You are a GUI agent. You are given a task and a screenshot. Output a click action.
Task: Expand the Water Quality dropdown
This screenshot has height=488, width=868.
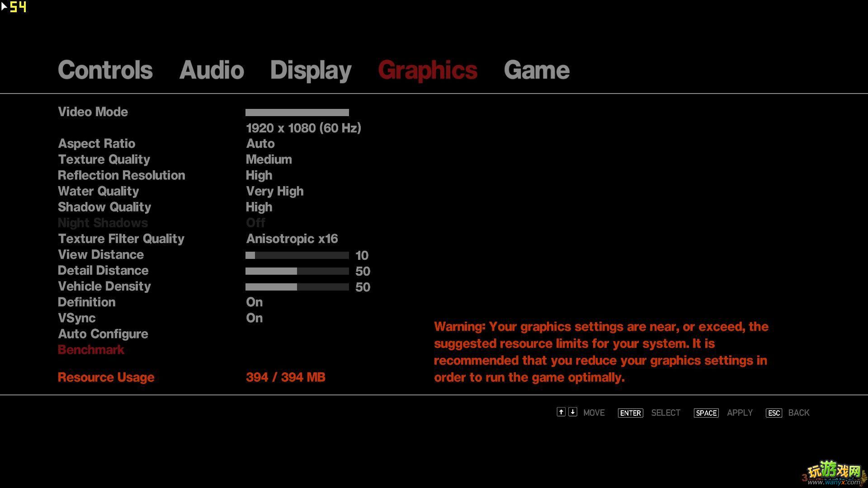click(274, 191)
